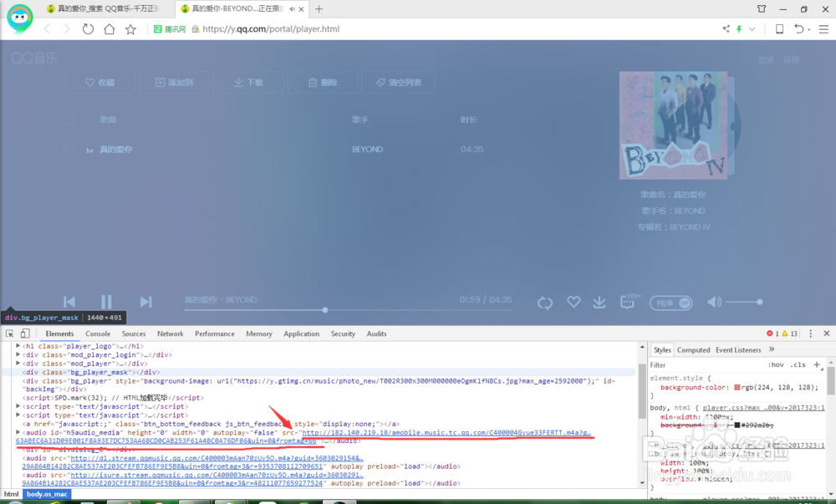Skip to the next track
Screen dimensions: 836x504
(145, 302)
